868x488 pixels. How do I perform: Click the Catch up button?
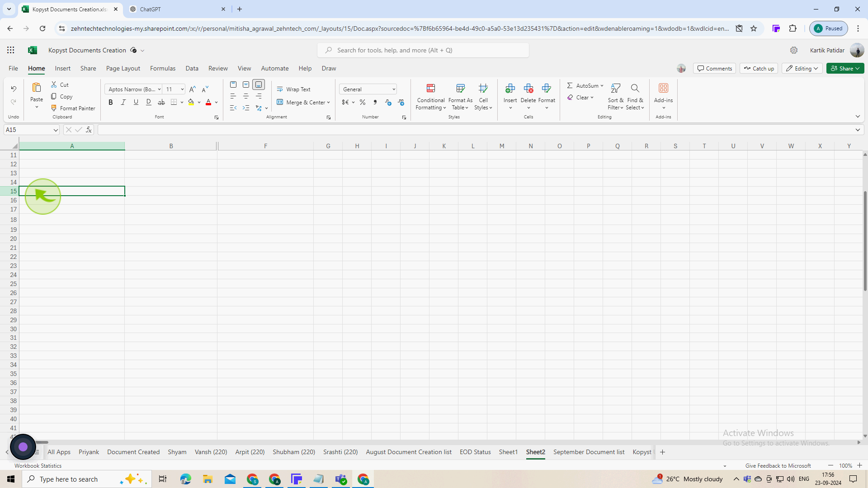pos(759,68)
